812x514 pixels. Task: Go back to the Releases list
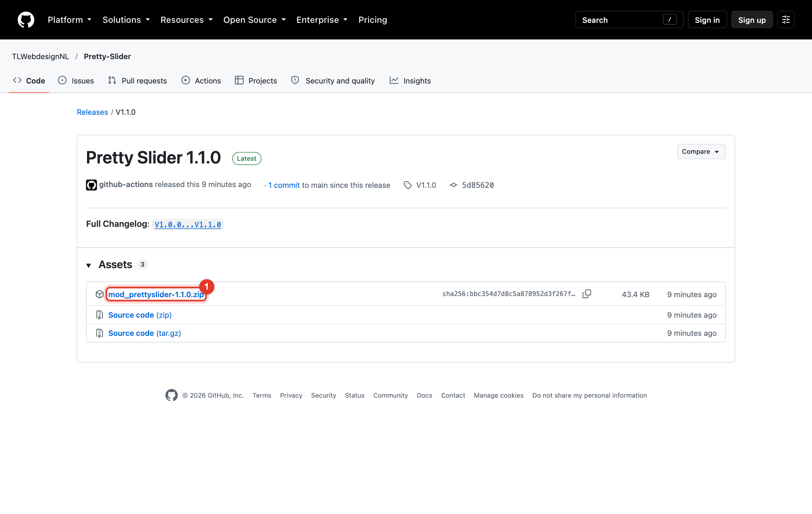pos(92,112)
